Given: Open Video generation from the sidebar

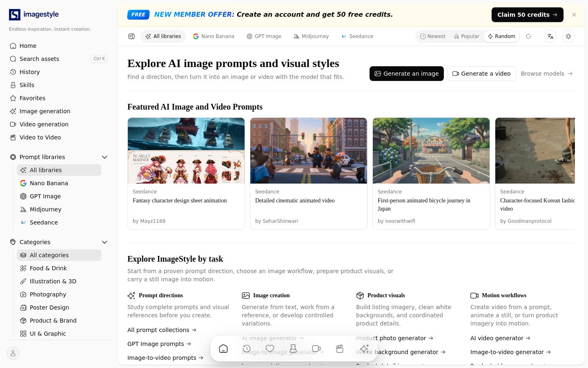Looking at the screenshot, I should click(59, 124).
